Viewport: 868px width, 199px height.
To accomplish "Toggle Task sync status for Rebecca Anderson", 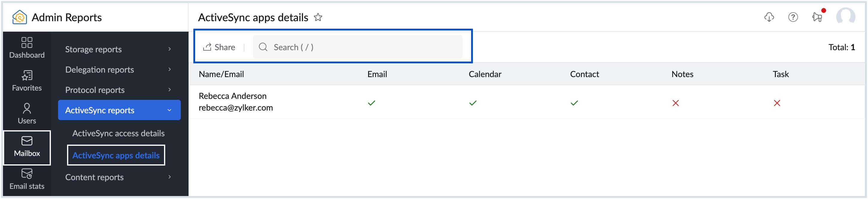I will tap(777, 102).
